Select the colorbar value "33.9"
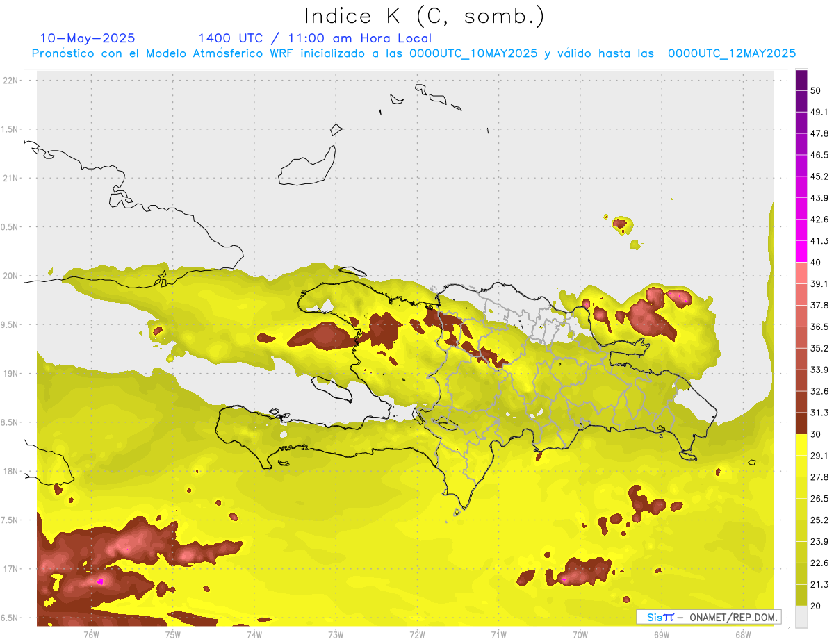 [819, 370]
